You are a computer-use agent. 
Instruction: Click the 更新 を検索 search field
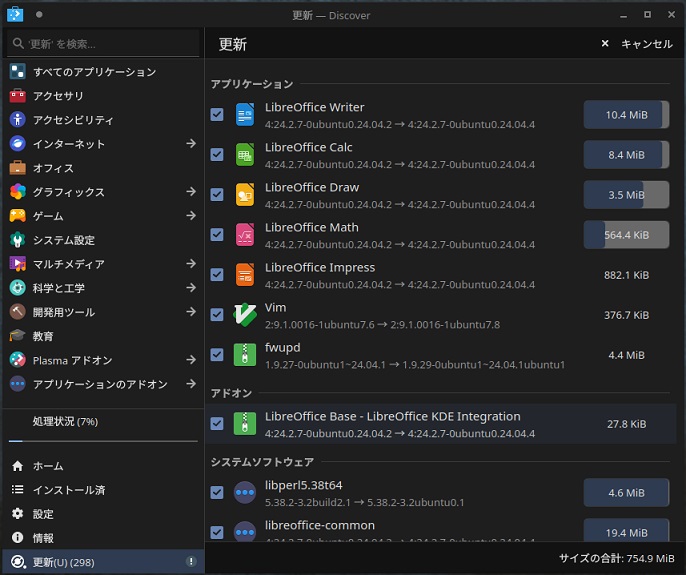coord(103,44)
